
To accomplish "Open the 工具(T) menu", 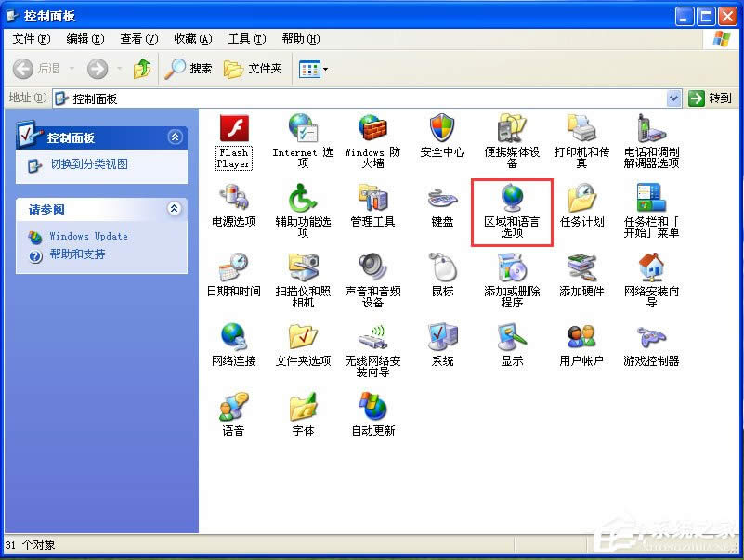I will click(247, 38).
